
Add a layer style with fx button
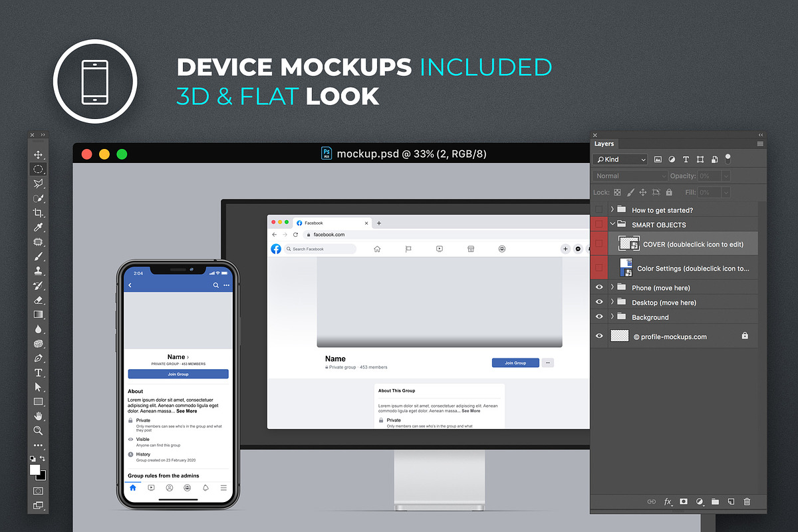pos(668,502)
